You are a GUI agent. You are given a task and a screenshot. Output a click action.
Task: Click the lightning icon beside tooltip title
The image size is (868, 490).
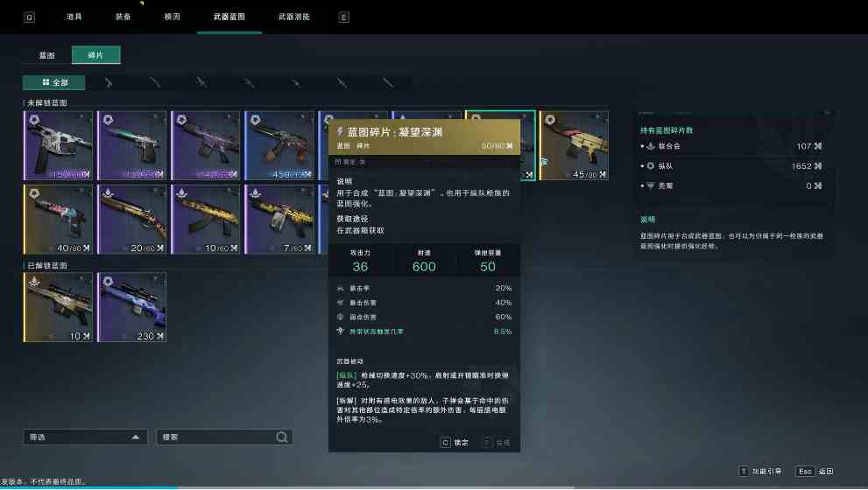340,131
